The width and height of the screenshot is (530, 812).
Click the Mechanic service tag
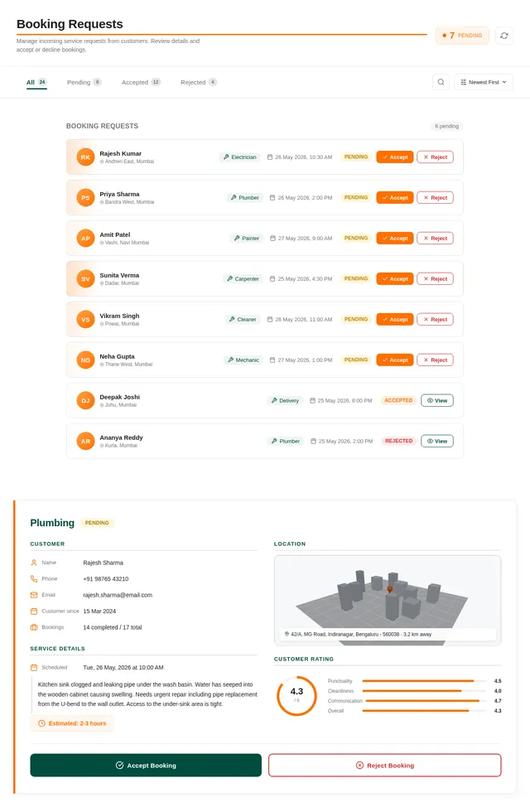click(243, 360)
